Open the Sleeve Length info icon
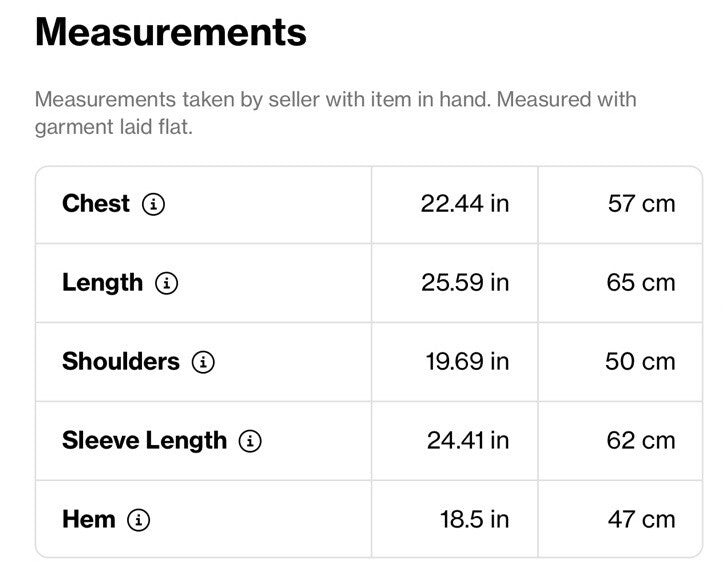Image resolution: width=725 pixels, height=577 pixels. 250,441
